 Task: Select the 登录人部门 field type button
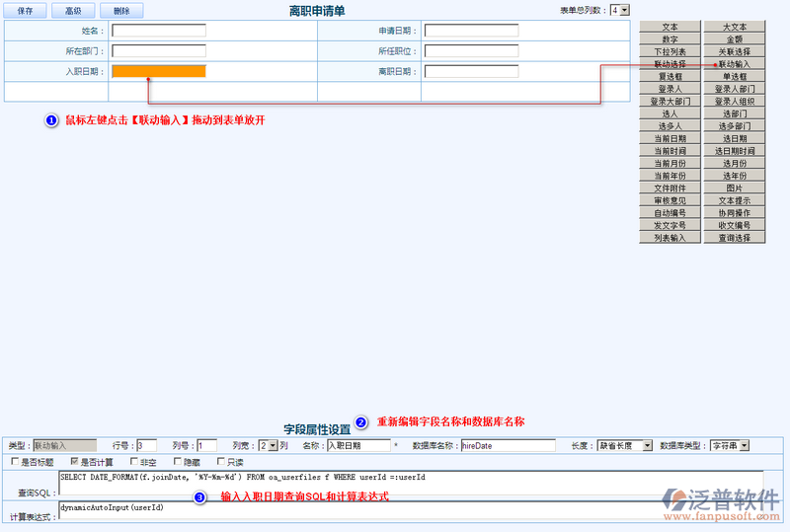tap(735, 89)
